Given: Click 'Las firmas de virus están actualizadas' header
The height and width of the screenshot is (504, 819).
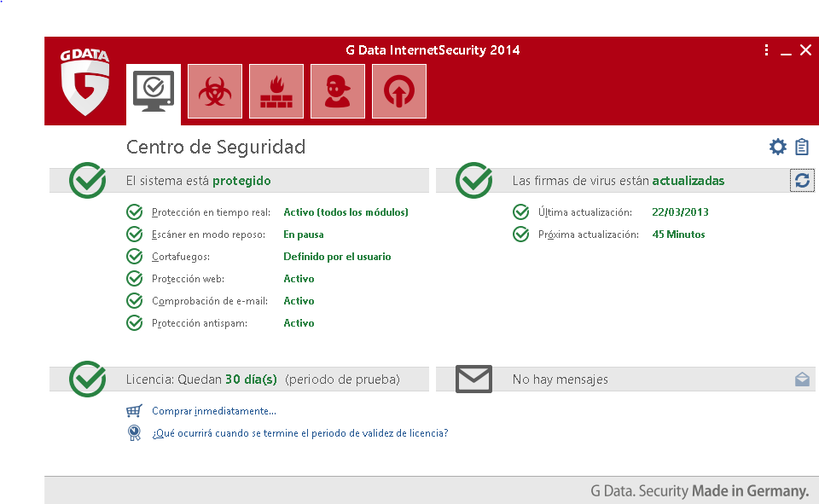Looking at the screenshot, I should [x=619, y=181].
